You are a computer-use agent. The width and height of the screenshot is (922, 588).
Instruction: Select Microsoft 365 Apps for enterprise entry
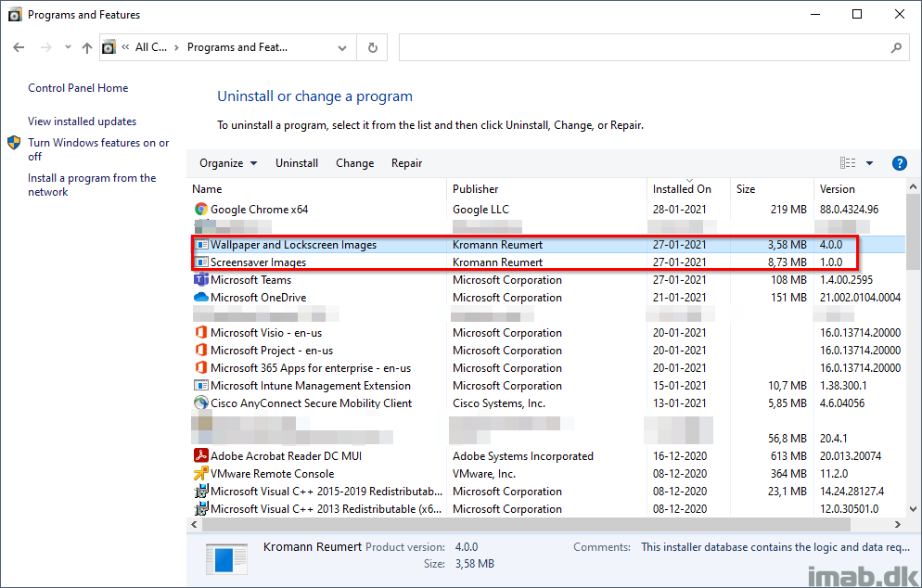[311, 368]
